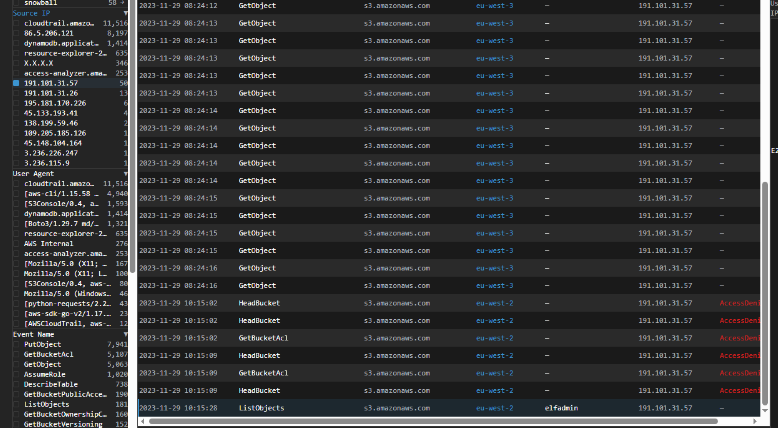The image size is (778, 428).
Task: Enable the X.X.X.X source IP filter
Action: 16,63
